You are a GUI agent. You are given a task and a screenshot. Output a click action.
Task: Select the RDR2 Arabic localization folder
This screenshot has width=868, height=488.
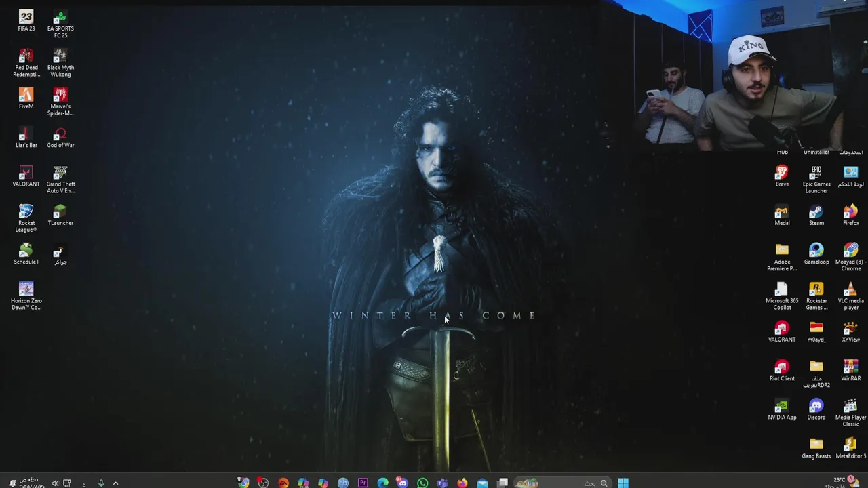816,374
